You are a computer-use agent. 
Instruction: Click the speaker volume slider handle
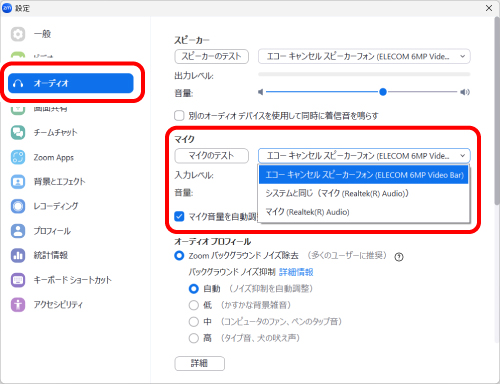pyautogui.click(x=383, y=92)
